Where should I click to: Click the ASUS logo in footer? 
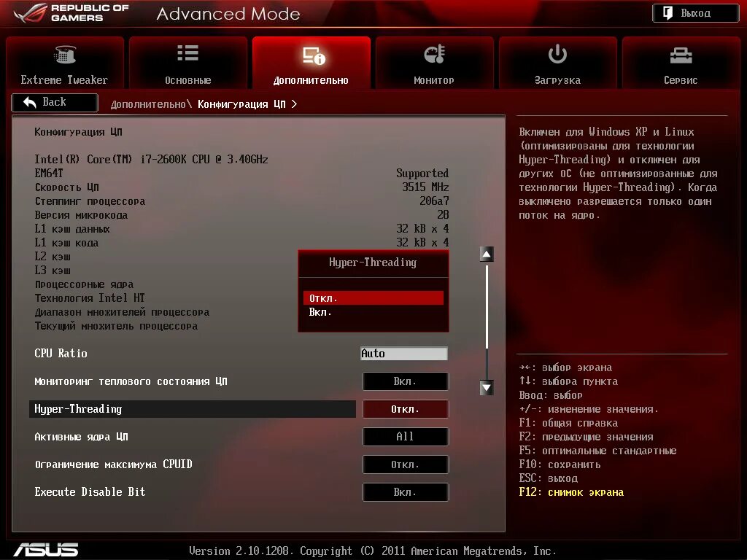[46, 550]
